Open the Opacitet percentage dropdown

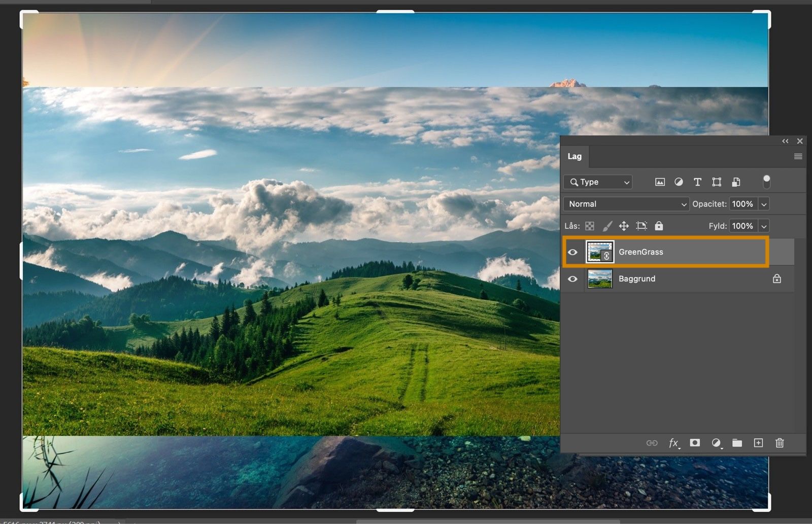click(x=764, y=203)
